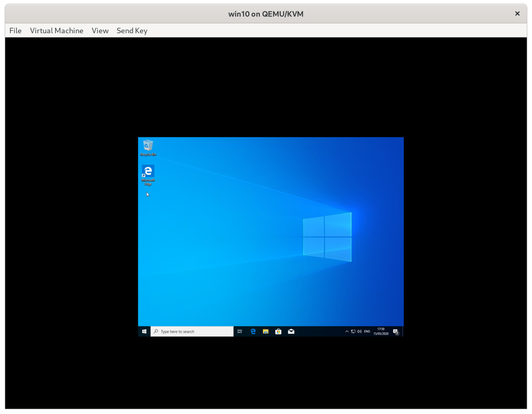Select the Microsoft Edge desktop icon label
This screenshot has width=532, height=414.
(148, 182)
